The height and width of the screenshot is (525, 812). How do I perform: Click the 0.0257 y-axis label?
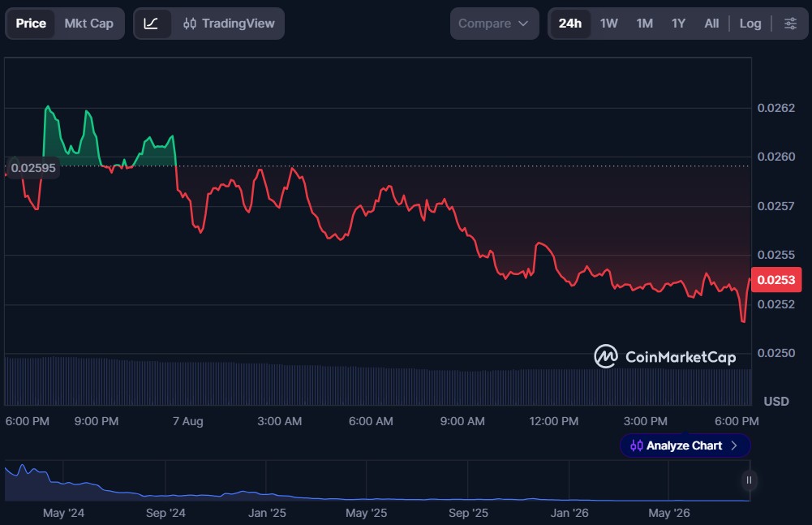(775, 206)
